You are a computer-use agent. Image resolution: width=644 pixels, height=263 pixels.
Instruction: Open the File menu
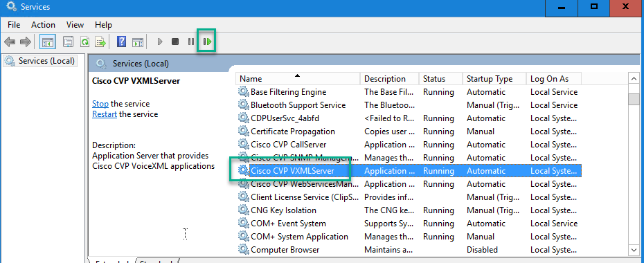click(x=14, y=25)
